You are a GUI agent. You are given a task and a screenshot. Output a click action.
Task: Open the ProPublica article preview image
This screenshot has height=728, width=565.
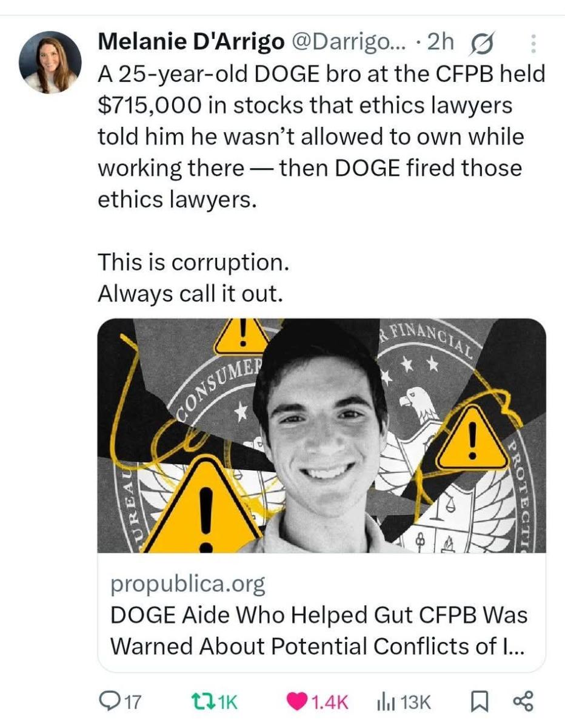(x=322, y=436)
